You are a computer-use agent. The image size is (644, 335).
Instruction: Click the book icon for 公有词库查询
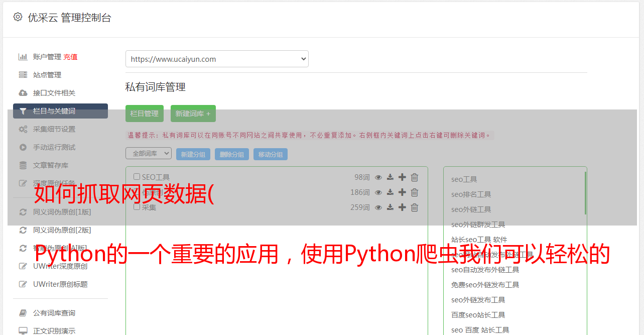[x=23, y=313]
